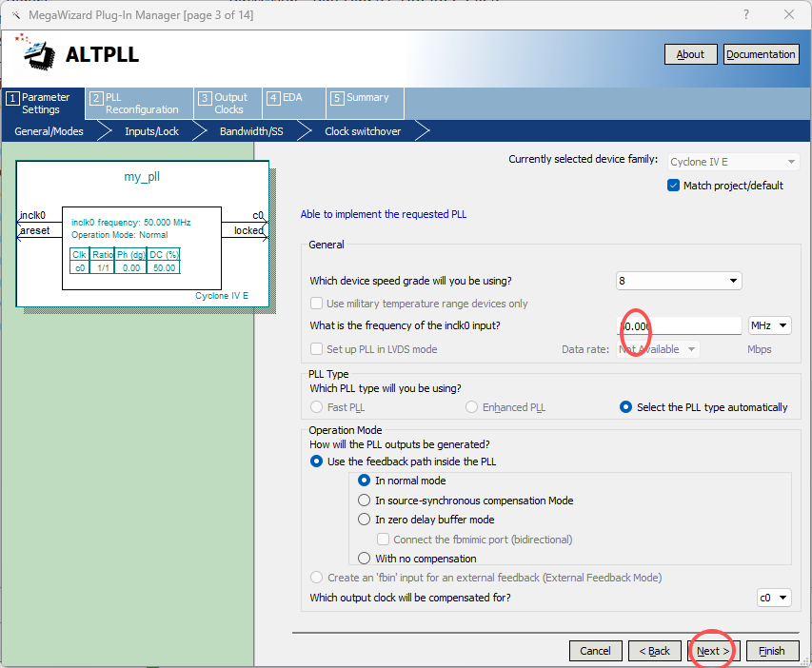
Task: Go to Clock switchover sub-page
Action: click(x=363, y=131)
